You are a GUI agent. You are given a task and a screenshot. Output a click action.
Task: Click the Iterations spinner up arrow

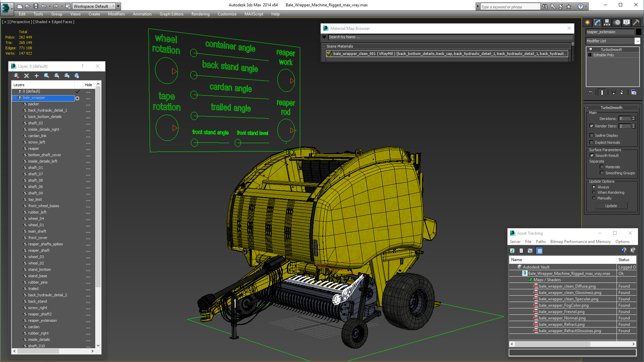633,117
